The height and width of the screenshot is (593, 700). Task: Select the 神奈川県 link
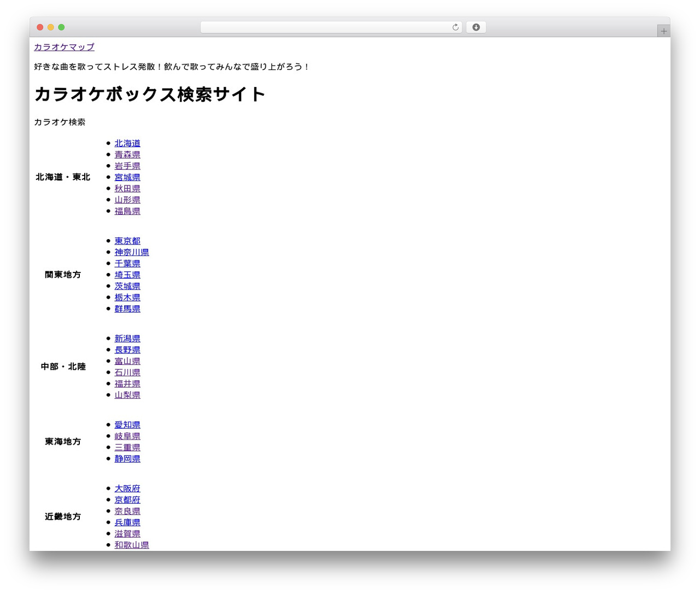132,252
